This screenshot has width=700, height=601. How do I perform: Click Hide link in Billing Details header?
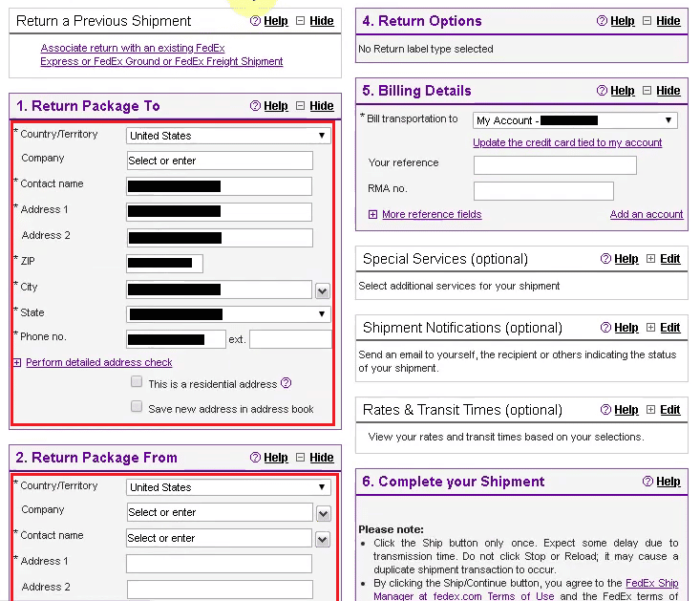click(668, 91)
